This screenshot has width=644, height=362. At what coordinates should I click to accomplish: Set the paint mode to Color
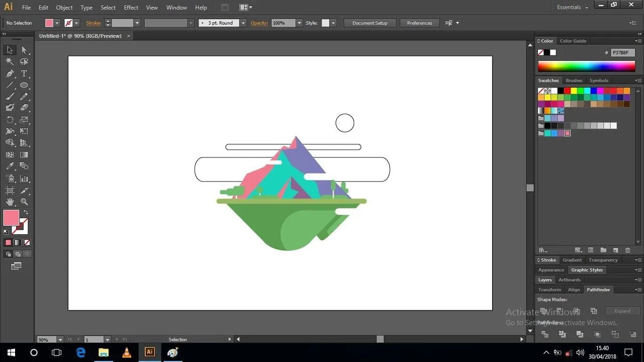8,242
